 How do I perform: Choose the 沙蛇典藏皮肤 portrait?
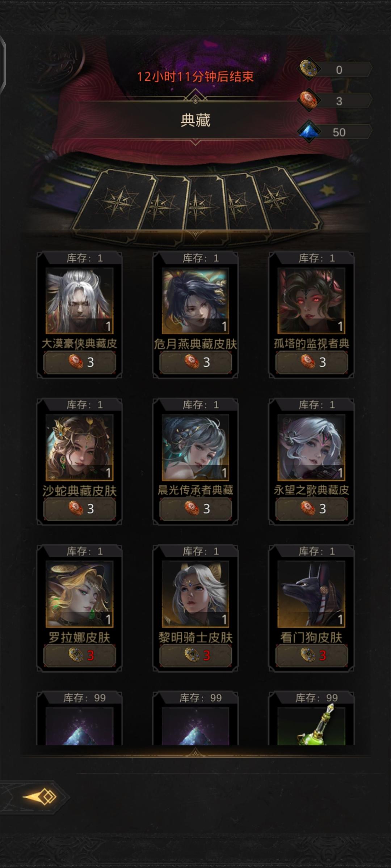click(x=79, y=447)
